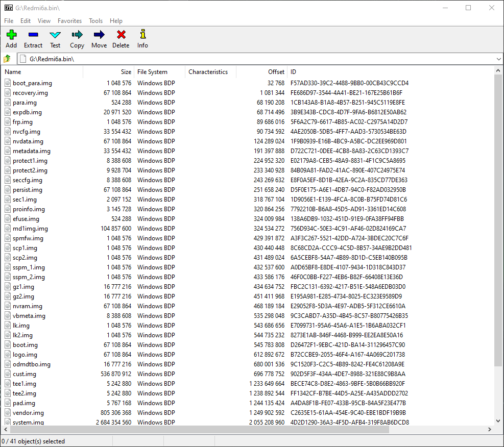Click the 0 / 41 object(s) selected status
The width and height of the screenshot is (504, 447).
coord(33,441)
